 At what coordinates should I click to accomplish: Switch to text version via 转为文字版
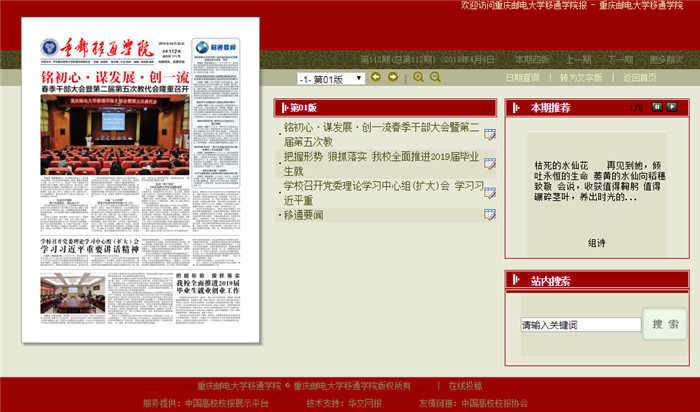coord(580,78)
